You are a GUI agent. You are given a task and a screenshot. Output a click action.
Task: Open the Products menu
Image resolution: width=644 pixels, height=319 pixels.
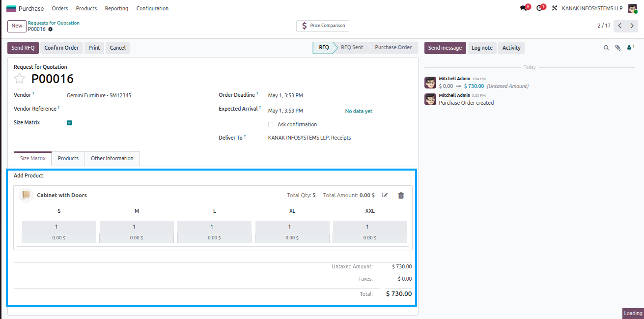tap(86, 8)
